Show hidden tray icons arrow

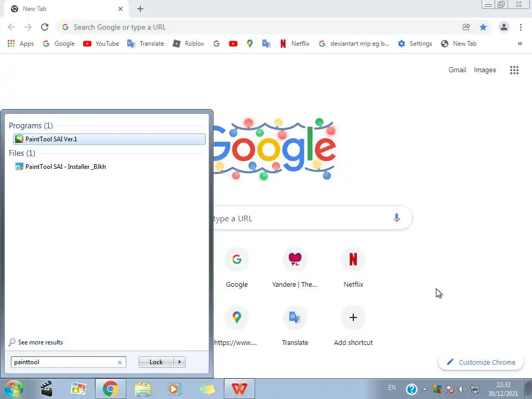point(424,389)
